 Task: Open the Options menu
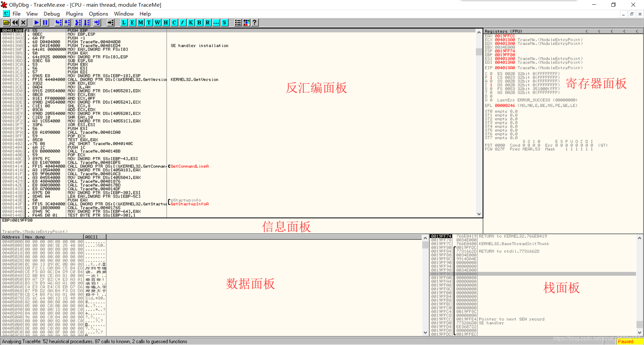click(x=98, y=14)
